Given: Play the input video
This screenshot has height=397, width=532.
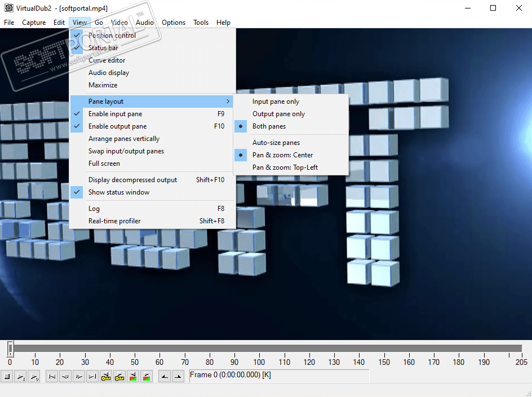Looking at the screenshot, I should point(21,376).
